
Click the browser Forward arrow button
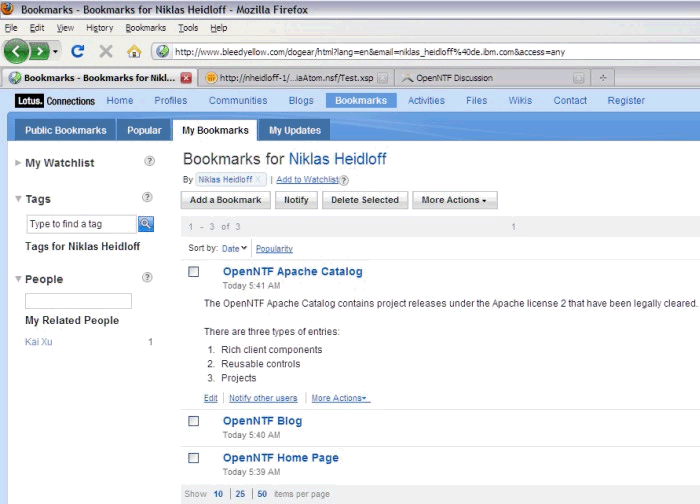pos(40,52)
